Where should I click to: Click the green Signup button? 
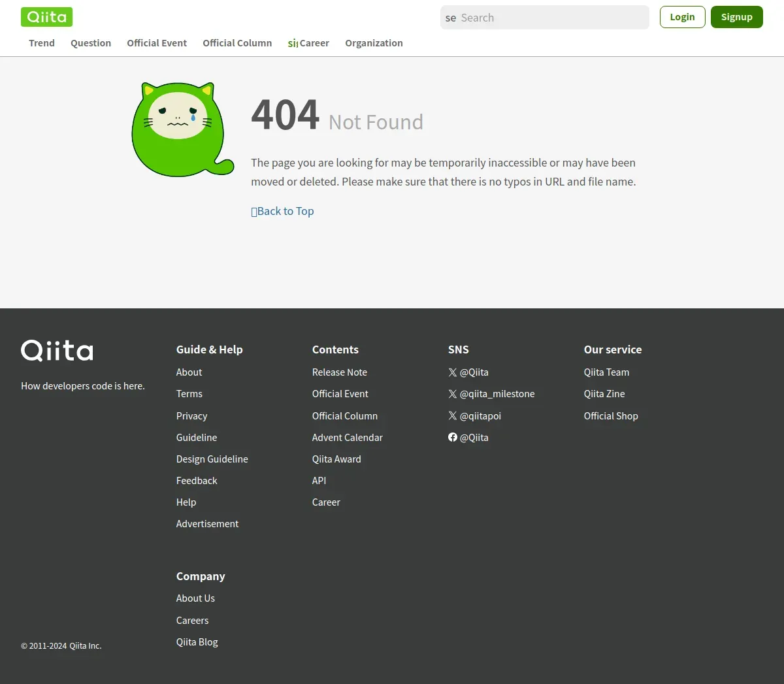coord(737,17)
